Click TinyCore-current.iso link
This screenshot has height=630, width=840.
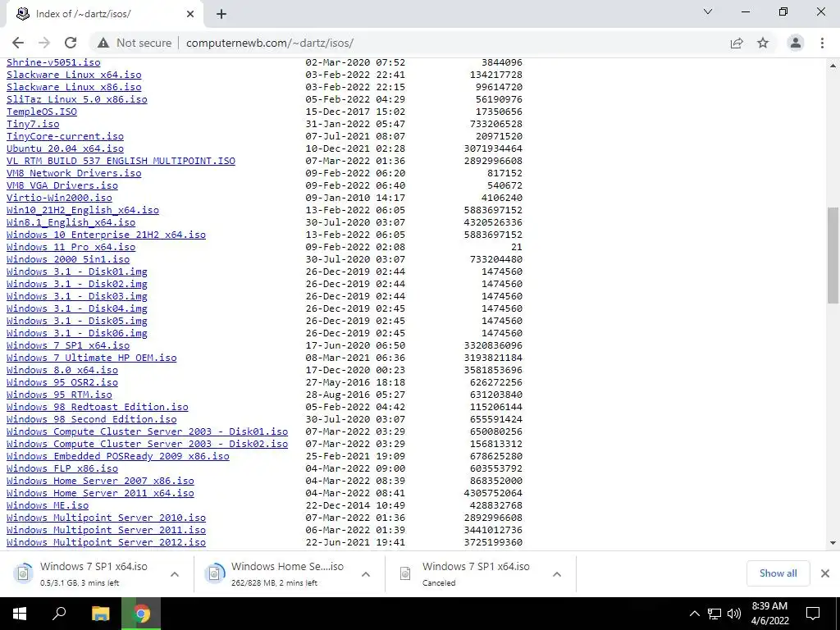coord(65,136)
